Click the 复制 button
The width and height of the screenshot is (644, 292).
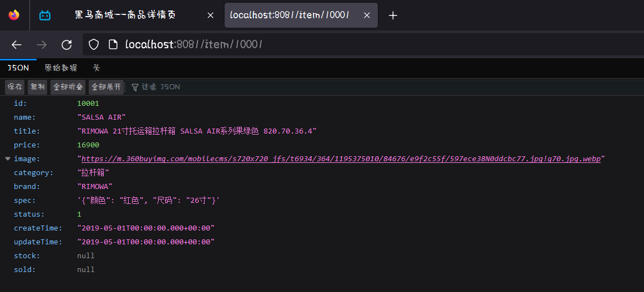[x=37, y=87]
